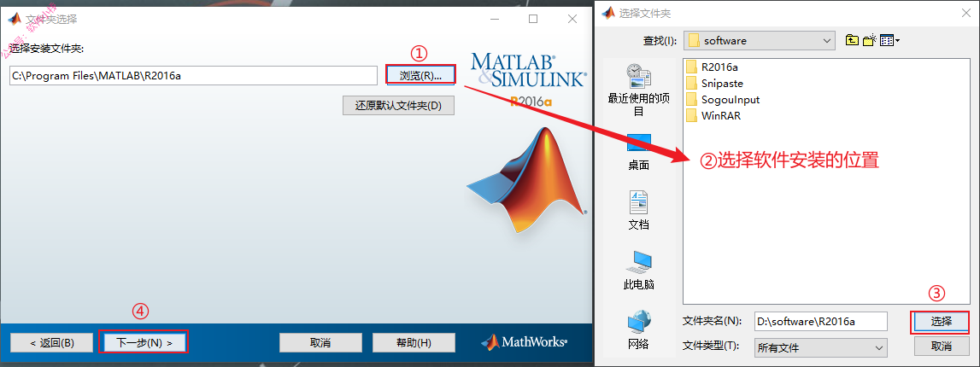Image resolution: width=980 pixels, height=367 pixels.
Task: Open the Network (网络) shortcut
Action: (639, 330)
